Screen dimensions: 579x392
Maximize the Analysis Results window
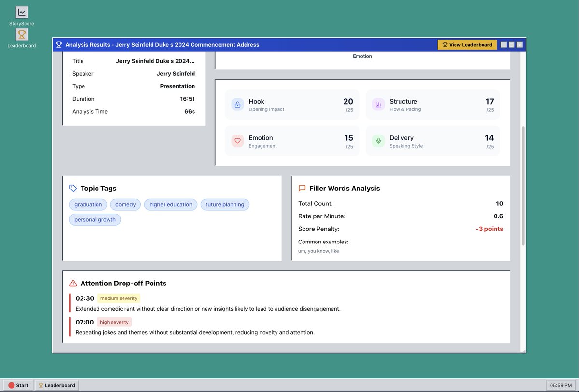(512, 45)
